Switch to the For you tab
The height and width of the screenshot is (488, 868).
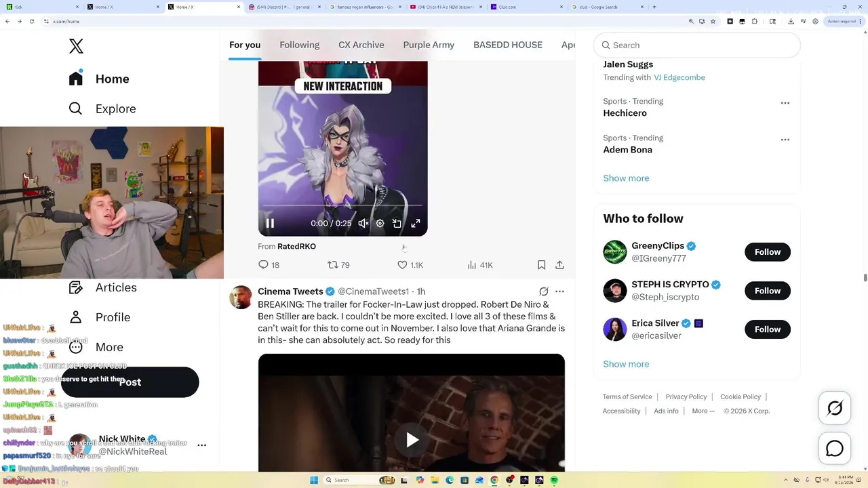pos(245,45)
